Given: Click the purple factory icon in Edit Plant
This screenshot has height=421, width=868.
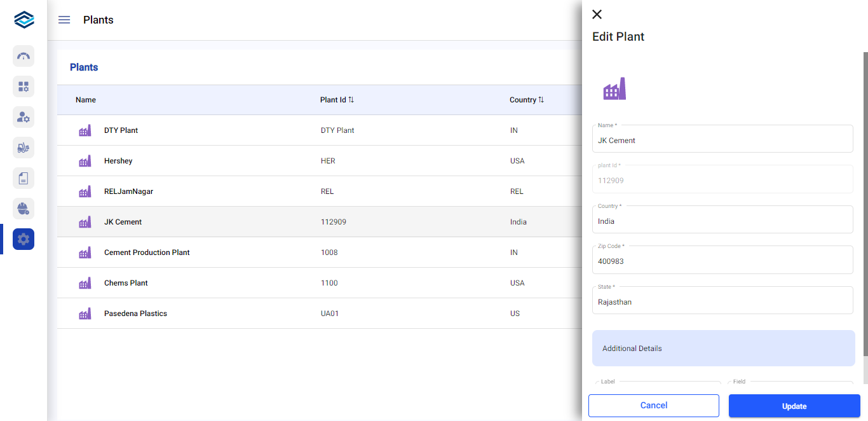Looking at the screenshot, I should click(x=614, y=90).
